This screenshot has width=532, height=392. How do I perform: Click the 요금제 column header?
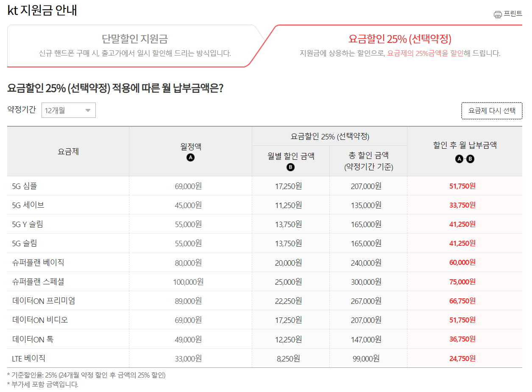pos(68,151)
